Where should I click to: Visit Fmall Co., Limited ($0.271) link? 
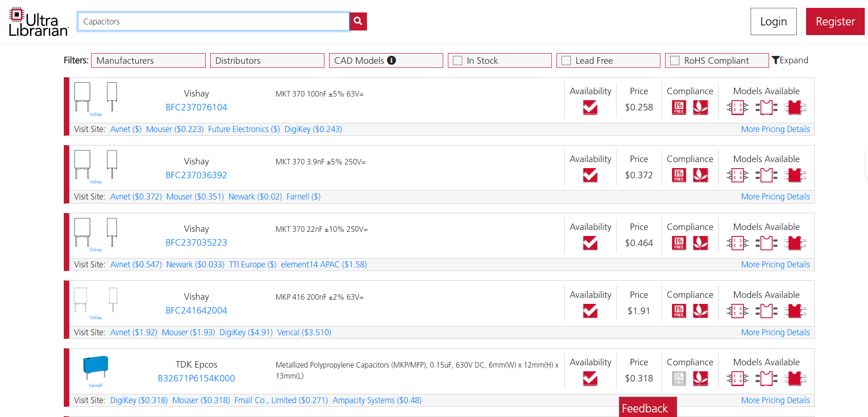point(281,400)
